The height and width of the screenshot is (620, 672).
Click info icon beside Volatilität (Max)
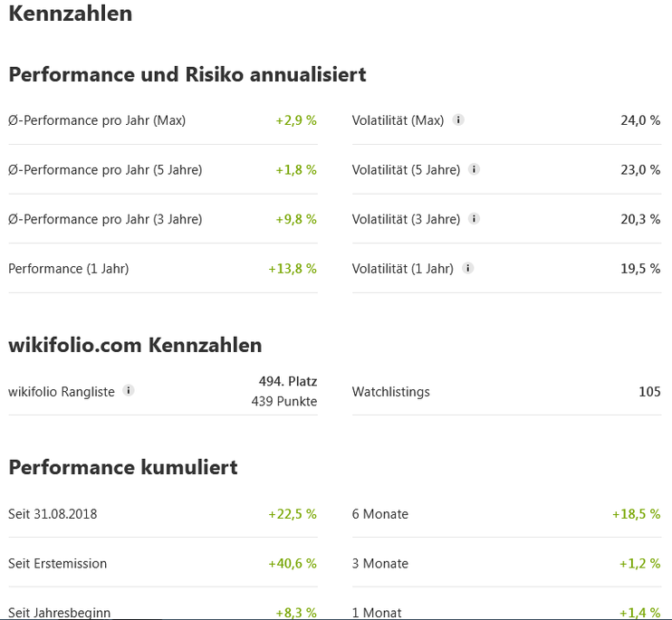(458, 119)
